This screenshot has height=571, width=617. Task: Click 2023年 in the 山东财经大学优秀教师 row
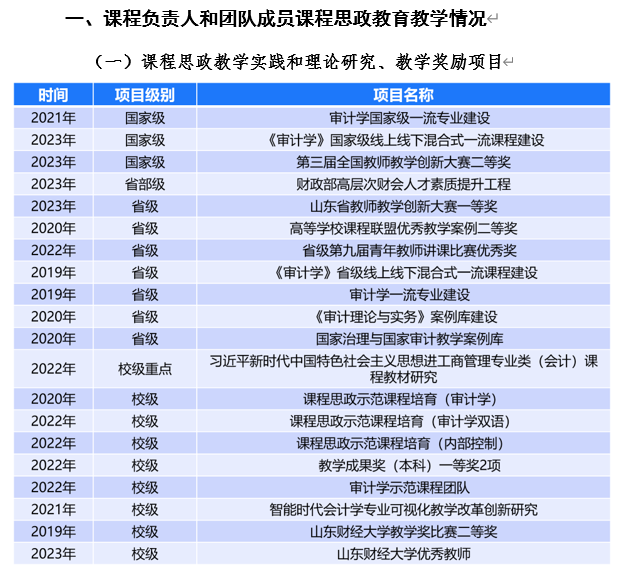[x=53, y=553]
